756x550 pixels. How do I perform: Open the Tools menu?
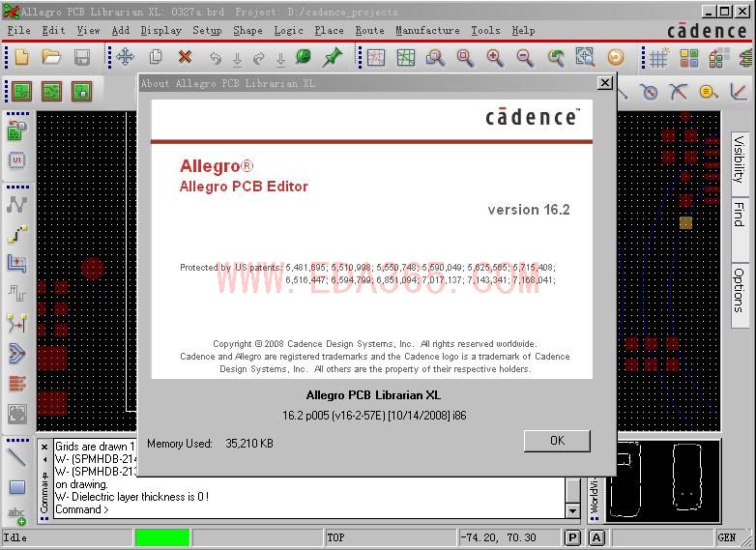485,30
